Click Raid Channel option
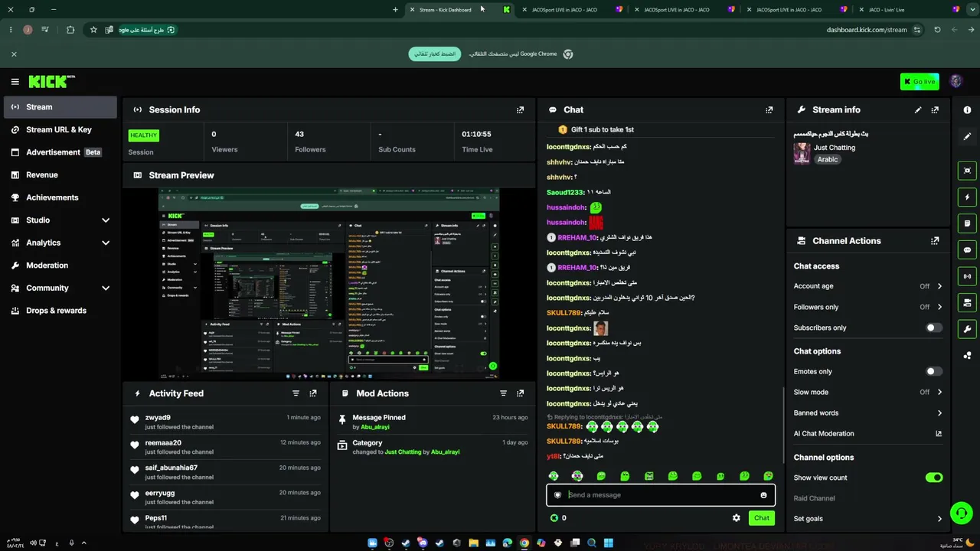Viewport: 980px width, 551px height. pos(815,498)
